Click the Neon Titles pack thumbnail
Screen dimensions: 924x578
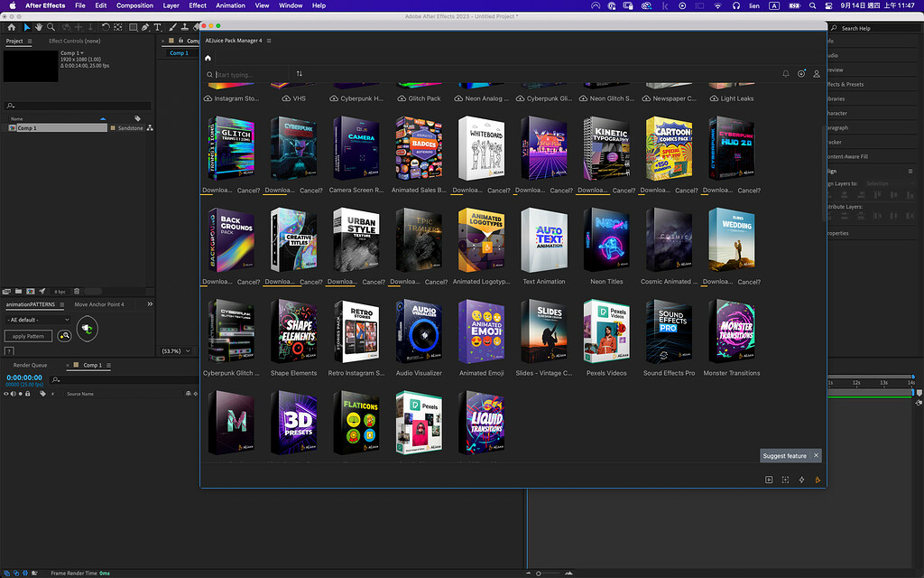coord(606,240)
